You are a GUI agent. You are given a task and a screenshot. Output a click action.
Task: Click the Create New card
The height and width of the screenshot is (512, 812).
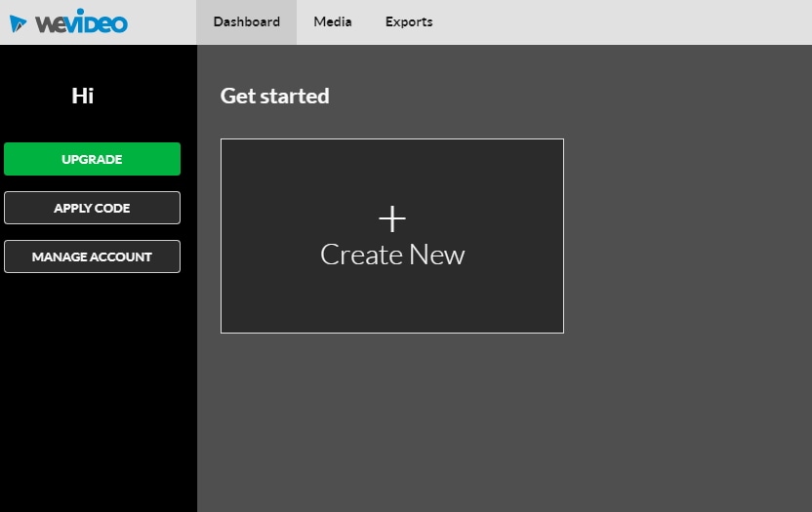392,236
